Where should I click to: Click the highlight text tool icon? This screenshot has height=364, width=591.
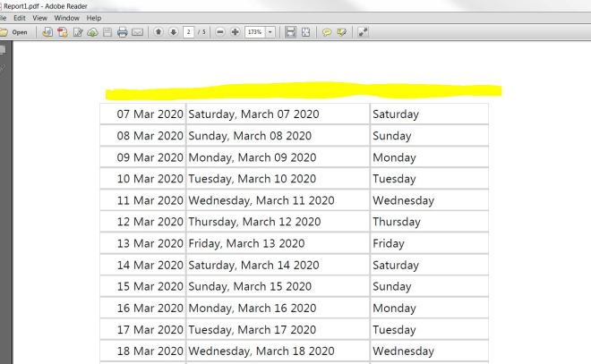[x=340, y=31]
